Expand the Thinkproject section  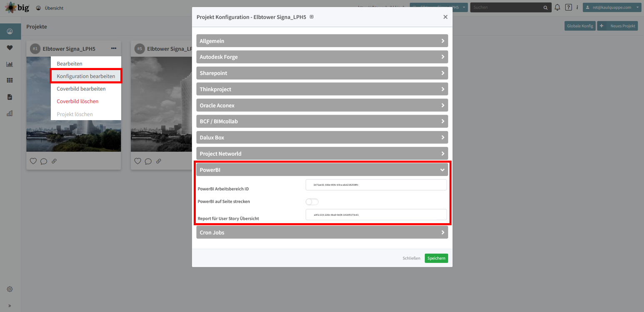pyautogui.click(x=322, y=89)
